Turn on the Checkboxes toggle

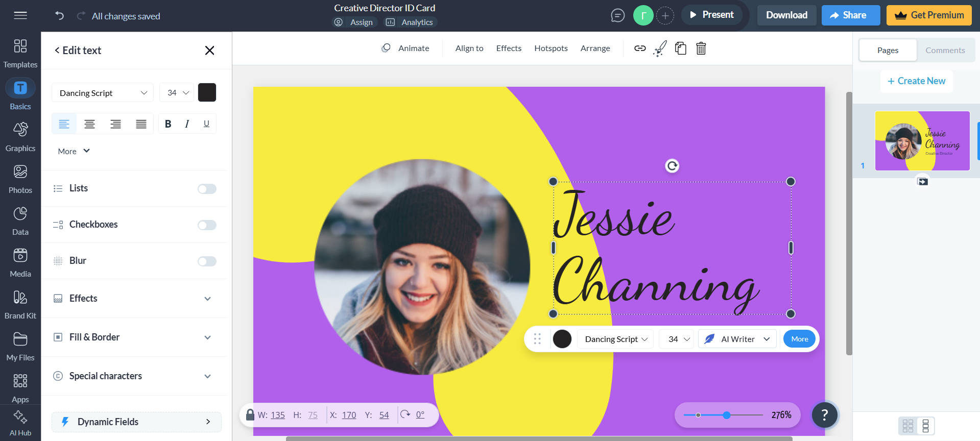point(207,225)
